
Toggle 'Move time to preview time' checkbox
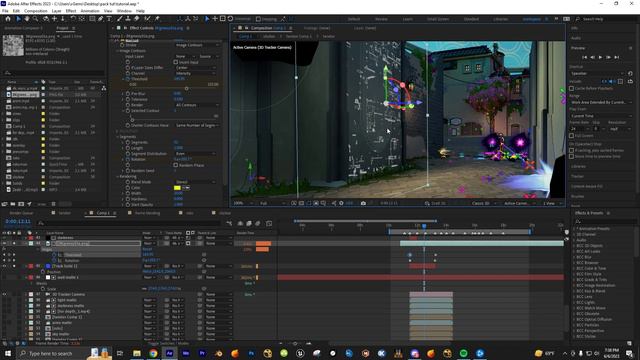pos(571,156)
